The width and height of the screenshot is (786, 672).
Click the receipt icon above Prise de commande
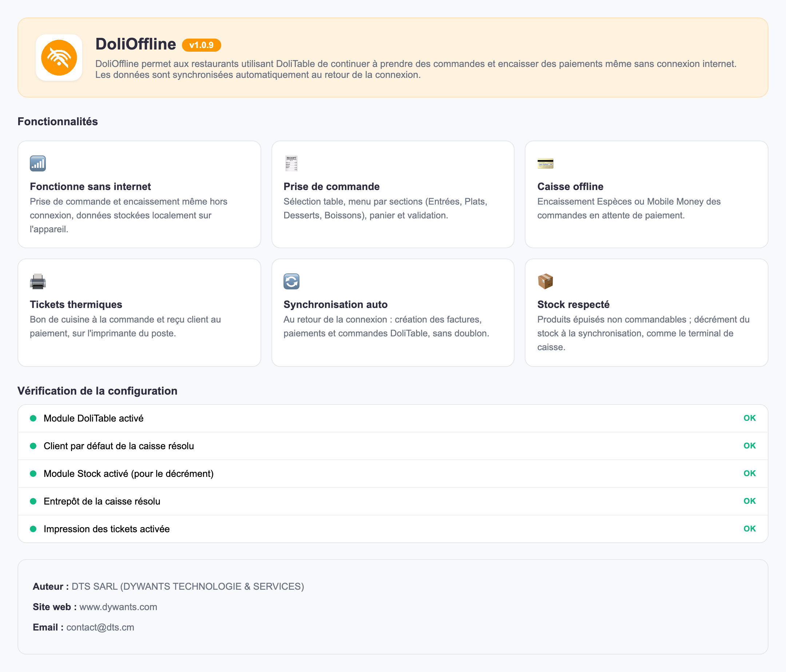291,163
